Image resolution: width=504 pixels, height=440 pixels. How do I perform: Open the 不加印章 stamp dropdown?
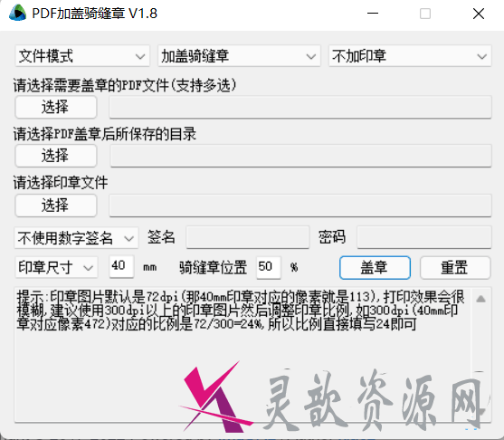pyautogui.click(x=410, y=56)
